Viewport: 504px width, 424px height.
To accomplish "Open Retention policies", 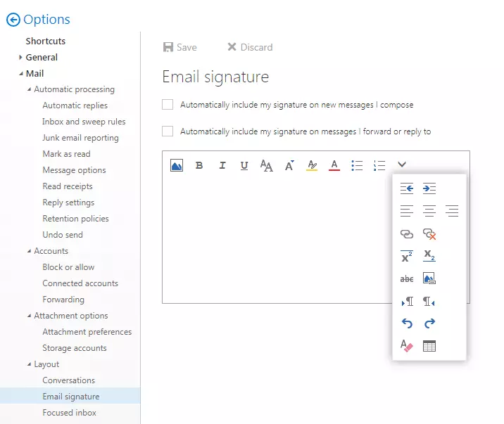I will point(75,219).
